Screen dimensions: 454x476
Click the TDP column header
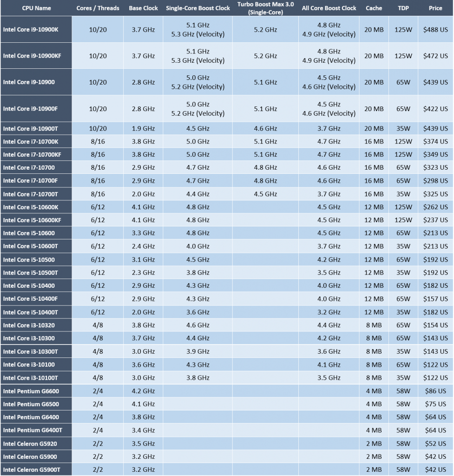pos(403,8)
